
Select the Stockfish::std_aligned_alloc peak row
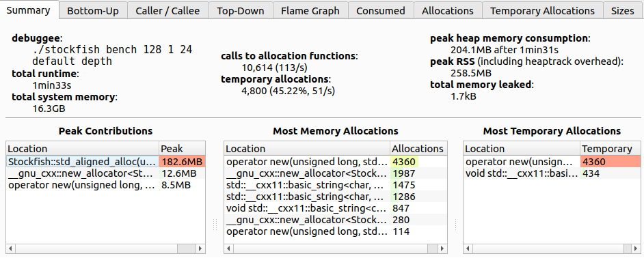tap(105, 162)
